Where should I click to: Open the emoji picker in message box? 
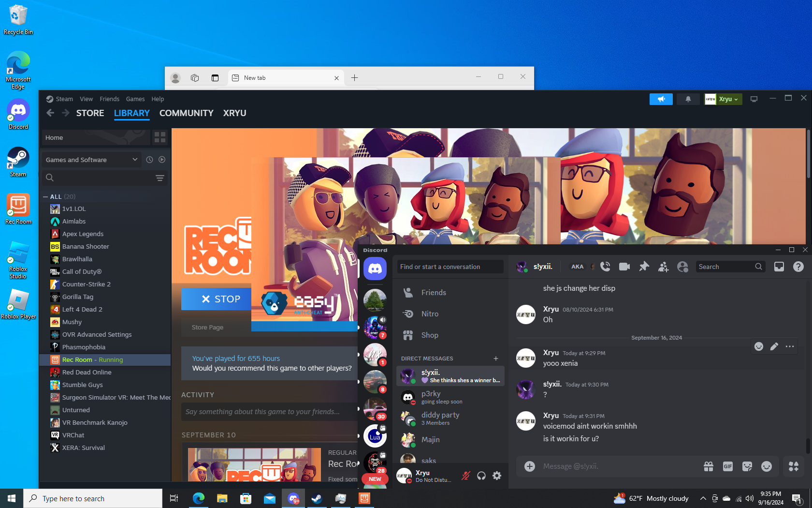pyautogui.click(x=767, y=466)
